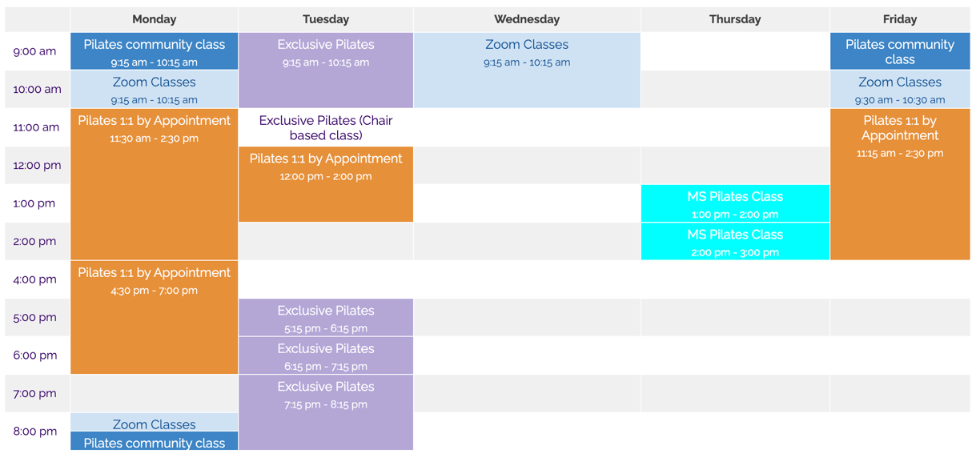Select MS Pilates Class 2:00 pm

click(735, 241)
